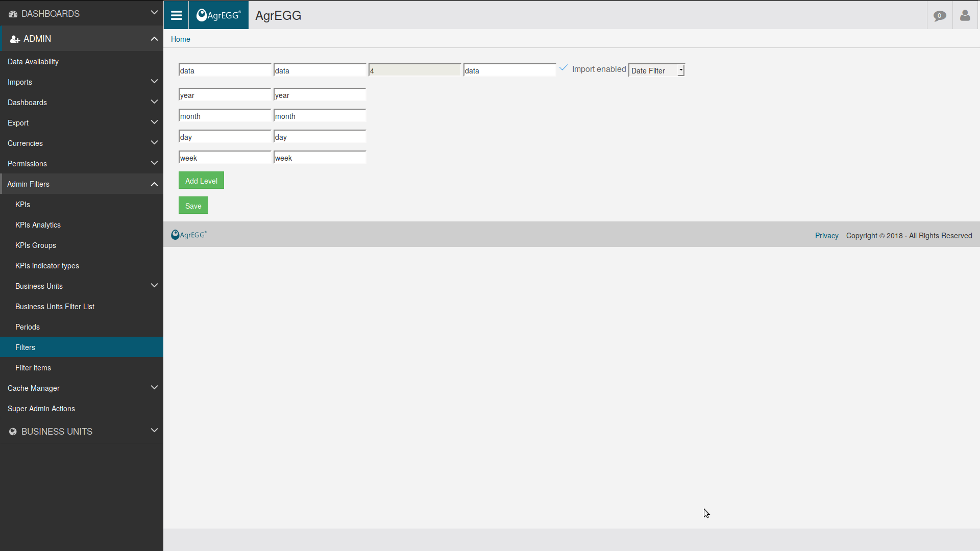980x551 pixels.
Task: Expand the Permissions submenu
Action: coord(154,163)
